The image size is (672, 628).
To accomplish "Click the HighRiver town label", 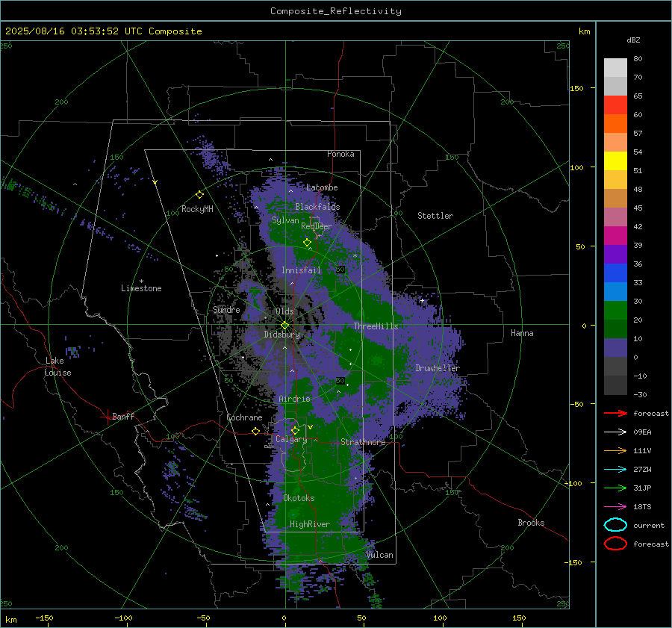I will pos(310,524).
